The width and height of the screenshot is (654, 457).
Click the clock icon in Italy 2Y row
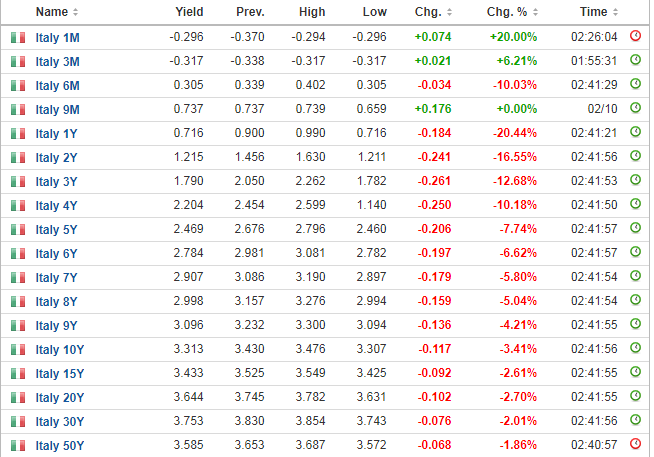point(635,156)
